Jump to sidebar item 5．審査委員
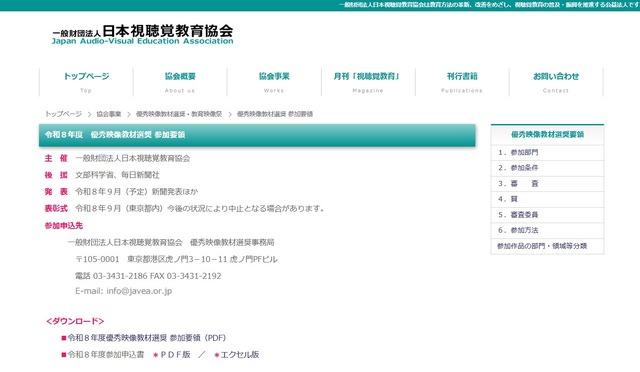 coord(547,215)
